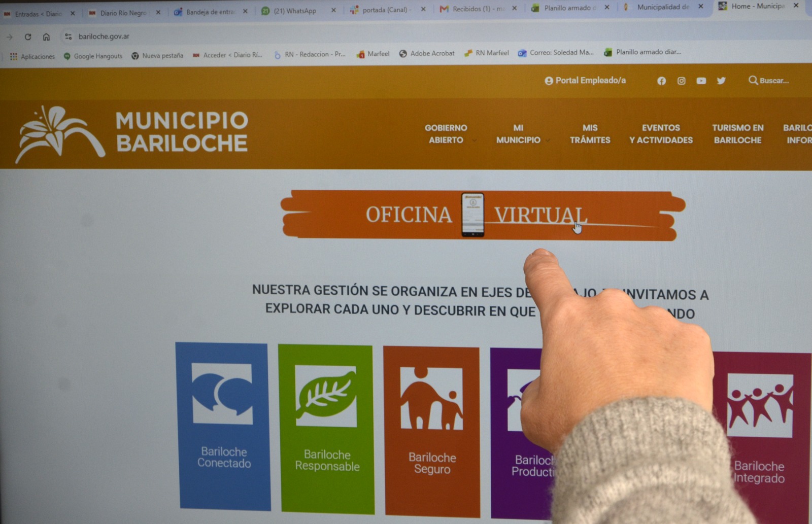Switch to the Municipalidad de tab
Image resolution: width=812 pixels, height=524 pixels.
(662, 7)
